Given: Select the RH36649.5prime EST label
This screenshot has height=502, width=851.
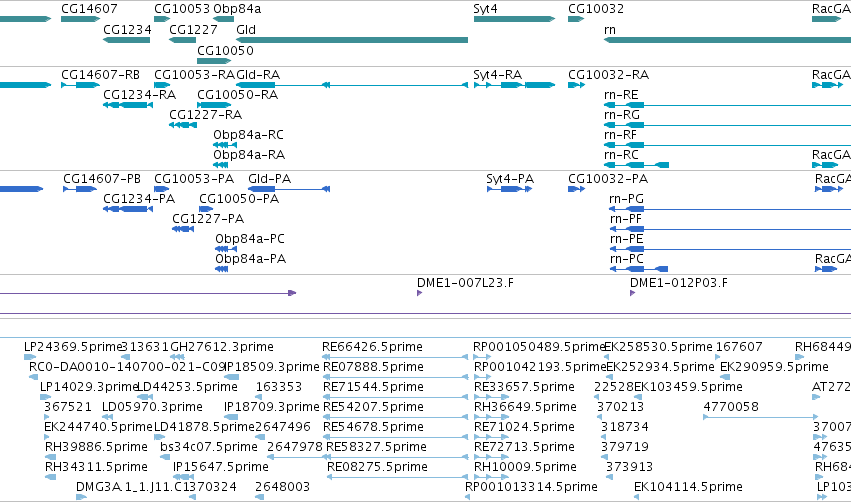Looking at the screenshot, I should point(525,407).
